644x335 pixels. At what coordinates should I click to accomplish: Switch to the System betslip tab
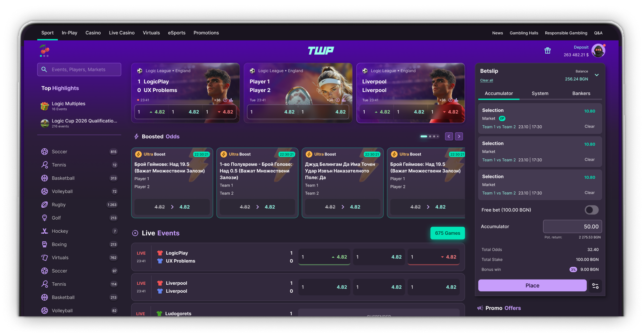pos(540,93)
